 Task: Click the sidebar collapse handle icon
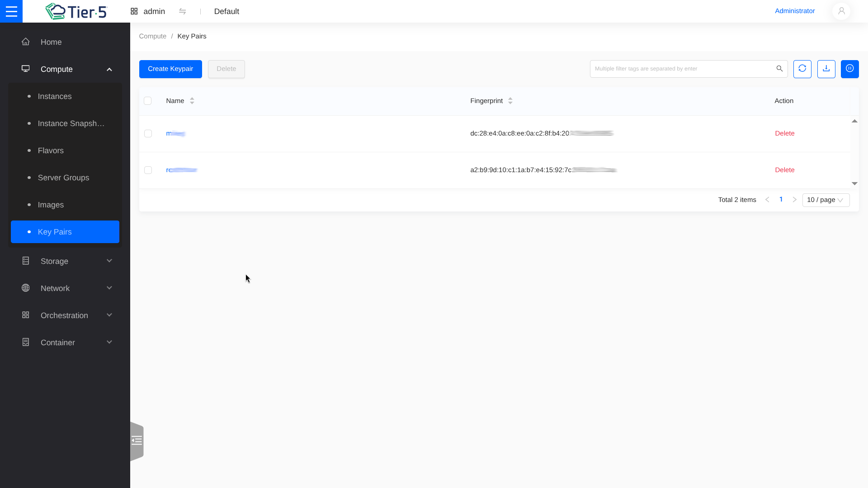coord(137,441)
